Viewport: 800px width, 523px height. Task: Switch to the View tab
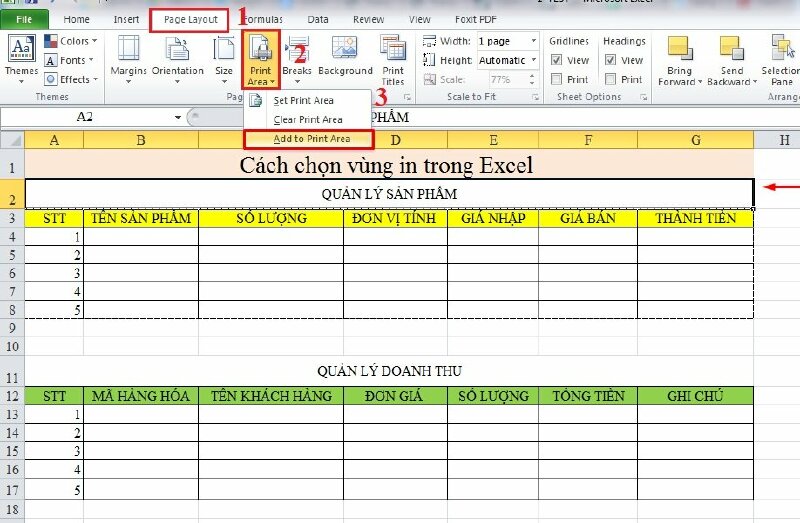[x=419, y=19]
